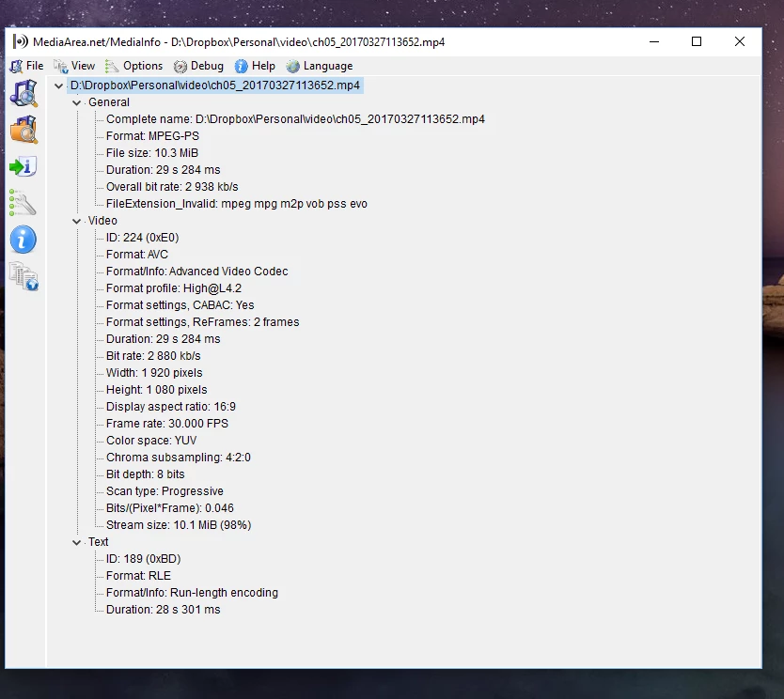
Task: Select Chroma subsampling: 4:2:0 row
Action: 179,458
